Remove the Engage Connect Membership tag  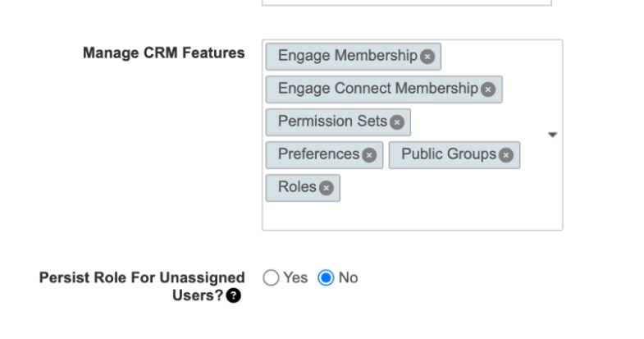(x=488, y=89)
